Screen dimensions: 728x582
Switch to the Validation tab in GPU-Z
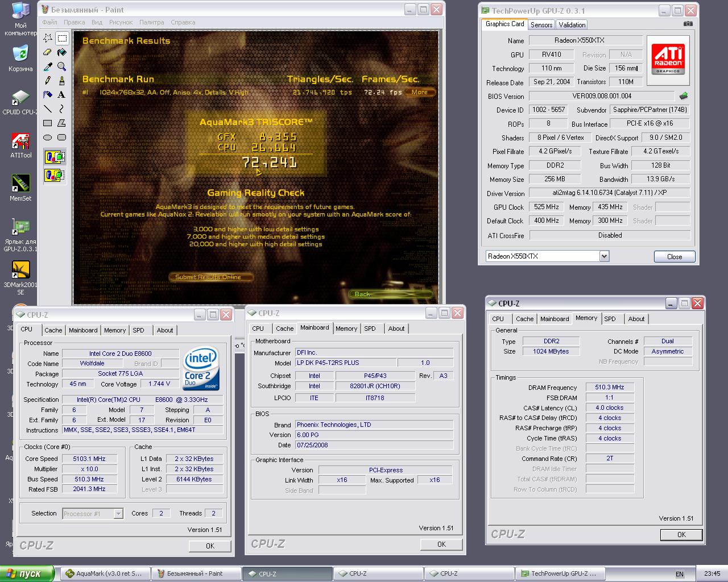click(x=572, y=25)
